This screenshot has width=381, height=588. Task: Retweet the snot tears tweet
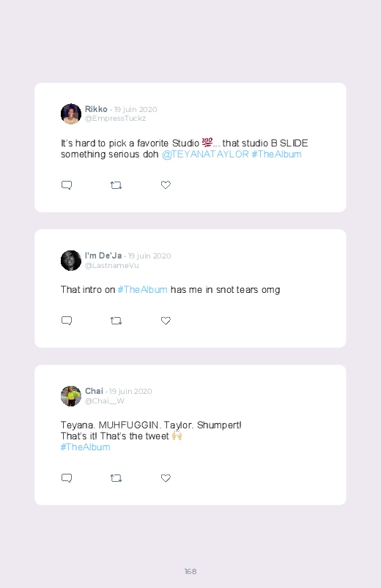(116, 321)
